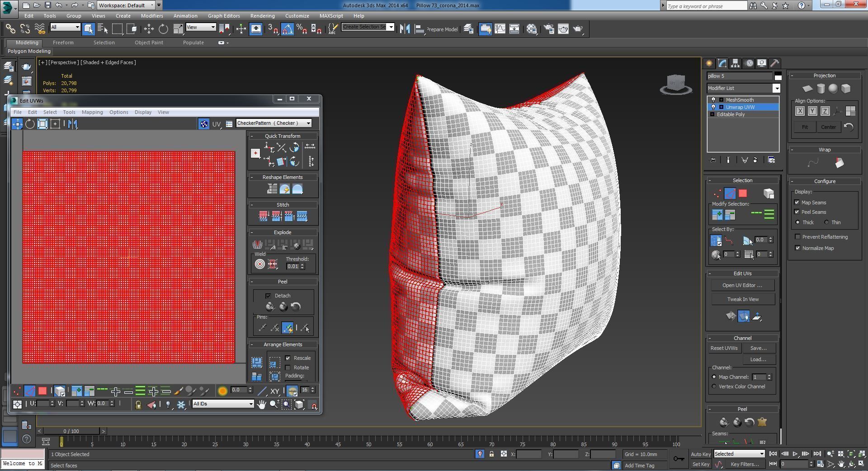Select the Rotate tool in Edit UVWs toolbar
This screenshot has height=471, width=868.
tap(30, 124)
